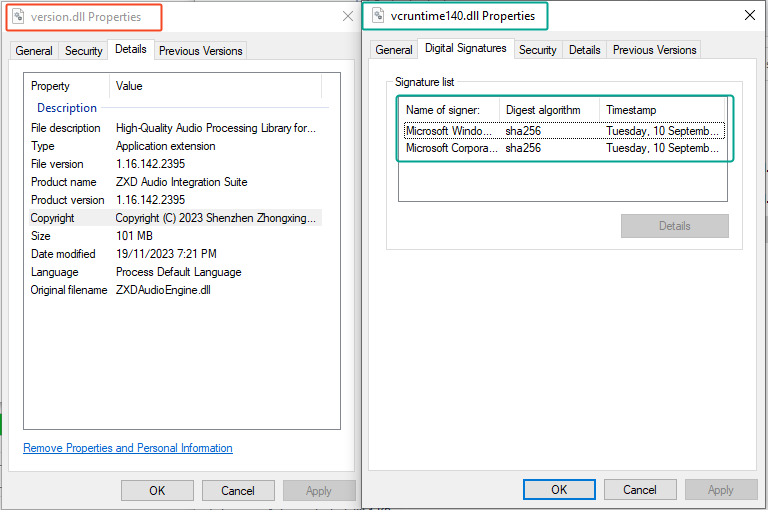Open Previous Versions tab in vcruntime140.dll Properties
Screen dimensions: 768x510
[x=654, y=50]
